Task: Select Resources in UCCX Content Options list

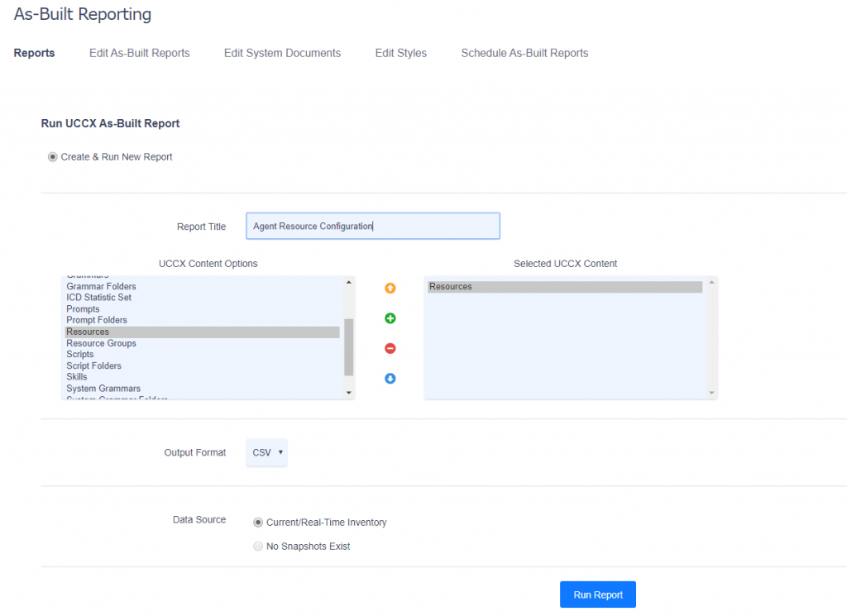Action: 203,332
